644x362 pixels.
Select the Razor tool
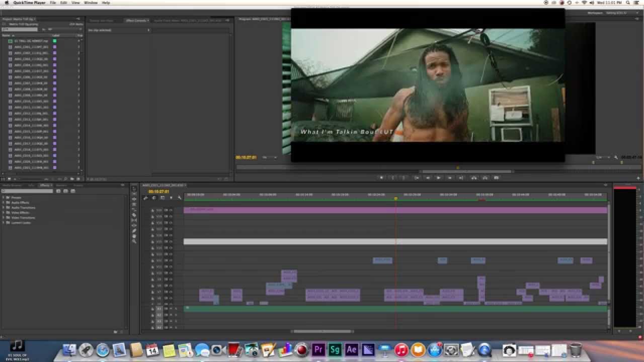(134, 215)
